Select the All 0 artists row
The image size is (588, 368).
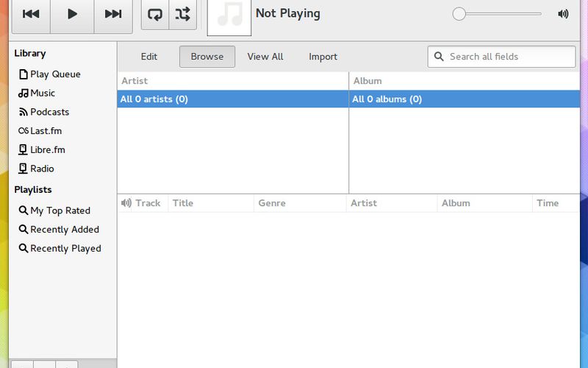[x=233, y=99]
